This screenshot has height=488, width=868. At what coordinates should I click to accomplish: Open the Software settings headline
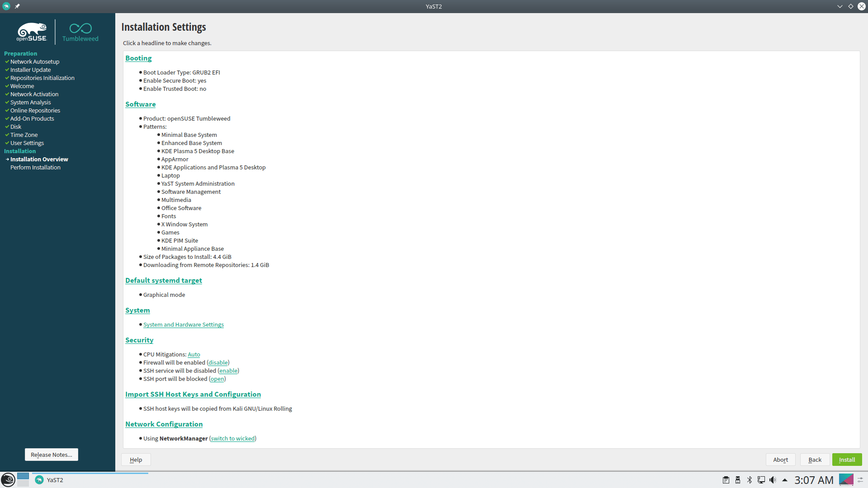pos(140,104)
